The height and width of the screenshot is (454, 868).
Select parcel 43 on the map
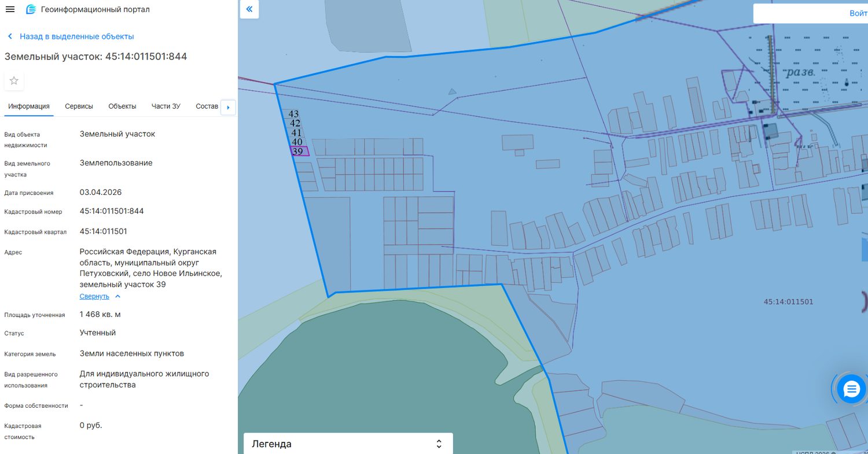(x=293, y=115)
